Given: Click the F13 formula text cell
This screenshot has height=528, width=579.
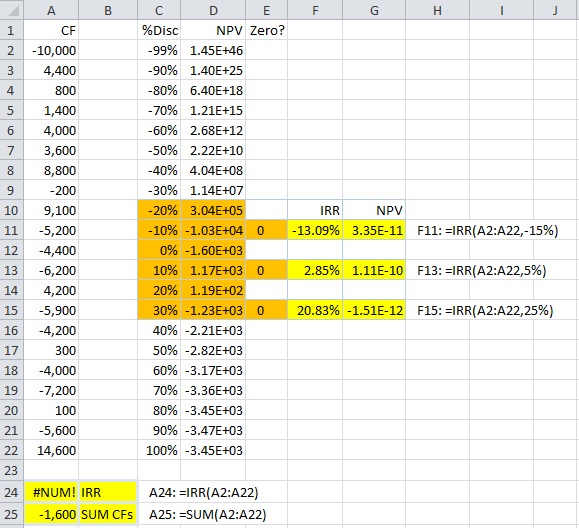Looking at the screenshot, I should click(x=482, y=270).
